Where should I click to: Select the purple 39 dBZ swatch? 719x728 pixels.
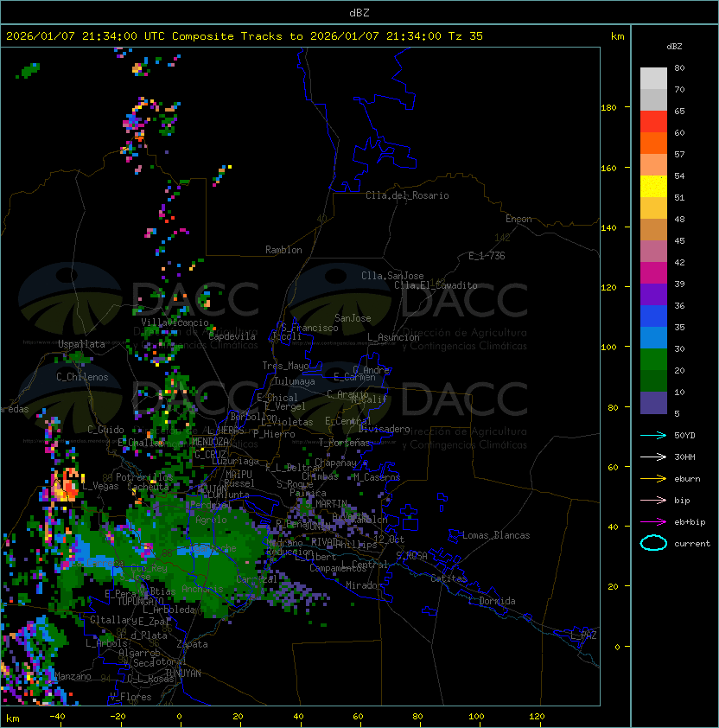click(653, 294)
